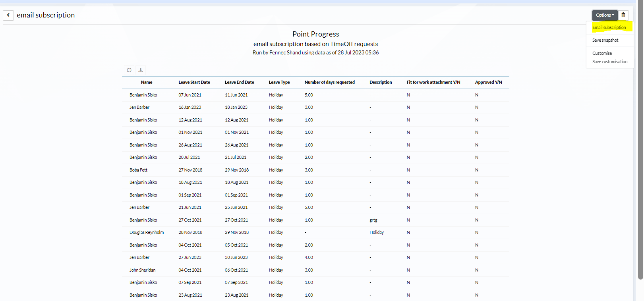Click the 28 Nov 2018 start date
Image resolution: width=644 pixels, height=301 pixels.
(190, 232)
